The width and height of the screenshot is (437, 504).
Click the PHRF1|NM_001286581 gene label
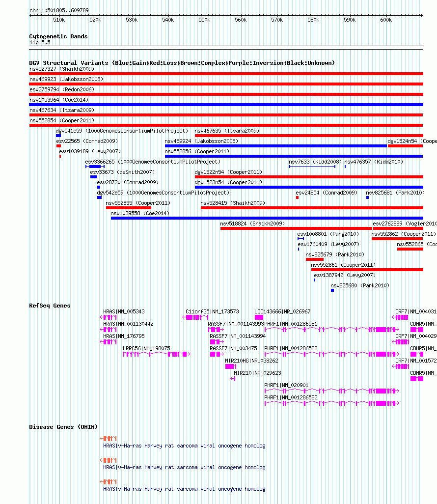(291, 324)
